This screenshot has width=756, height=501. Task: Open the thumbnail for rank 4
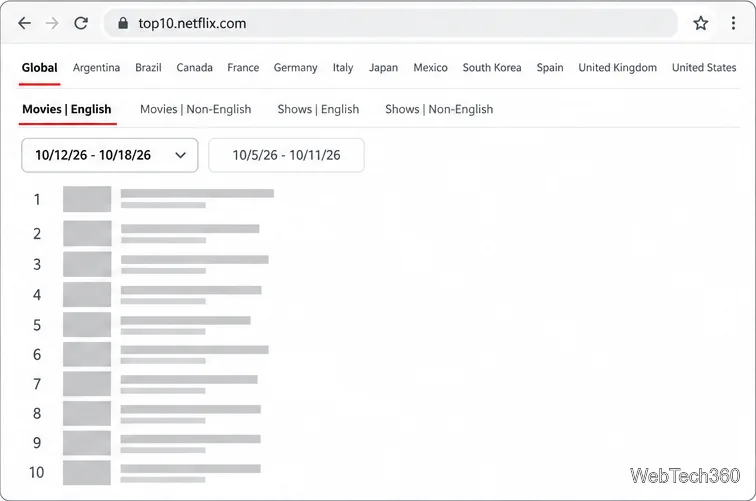(x=87, y=295)
